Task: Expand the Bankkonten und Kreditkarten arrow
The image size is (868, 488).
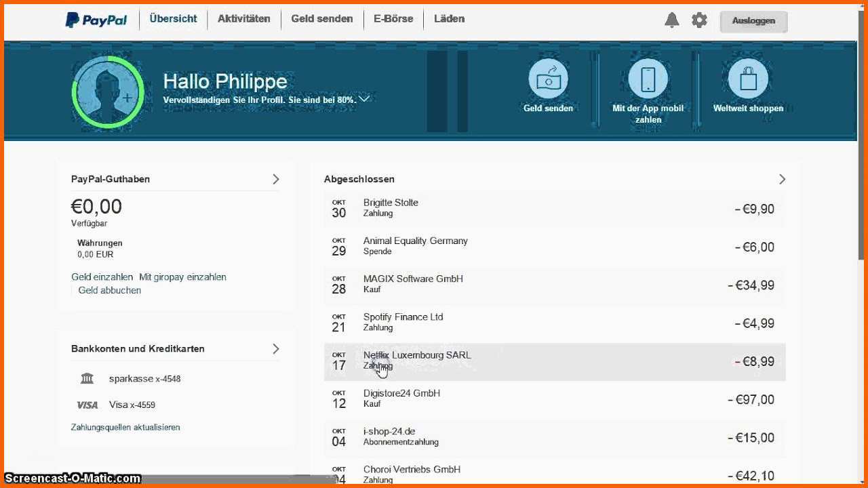Action: 276,348
